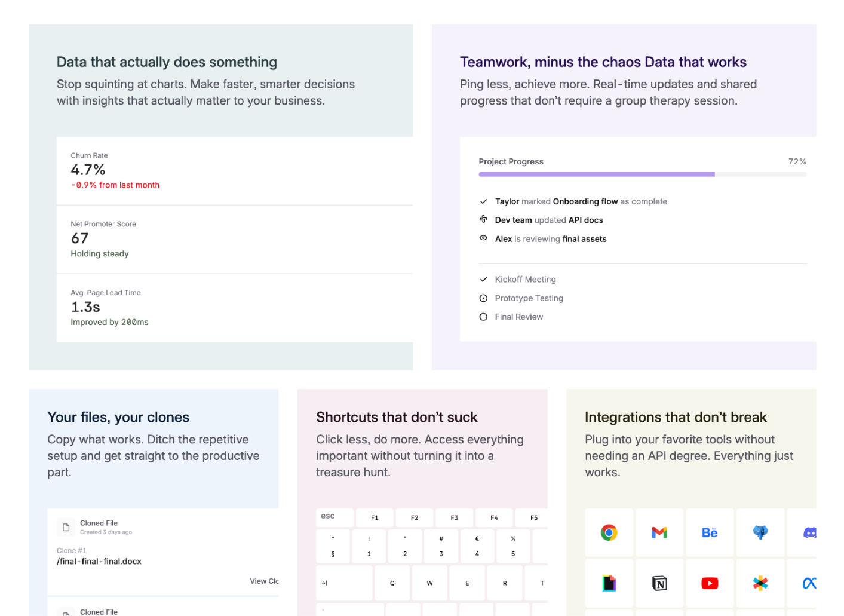844x616 pixels.
Task: Click the Meta logo icon
Action: tap(809, 583)
